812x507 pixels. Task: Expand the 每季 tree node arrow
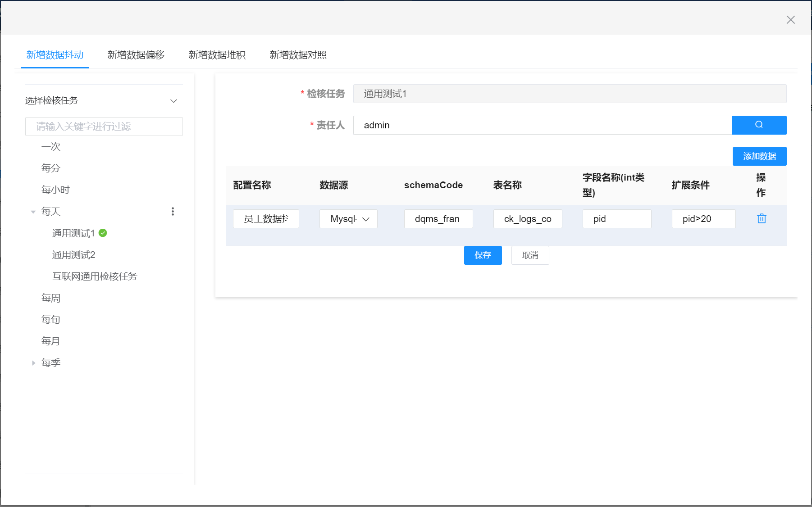[33, 363]
